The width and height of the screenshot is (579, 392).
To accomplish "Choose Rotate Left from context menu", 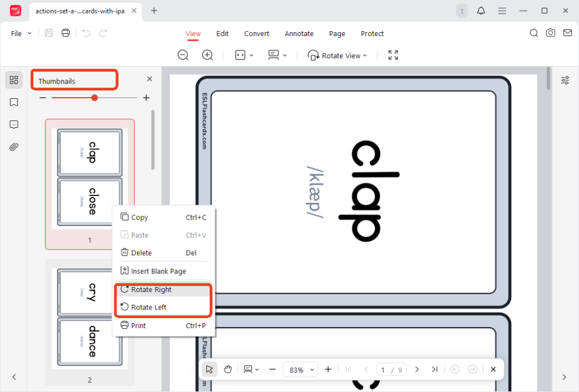I will coord(163,307).
